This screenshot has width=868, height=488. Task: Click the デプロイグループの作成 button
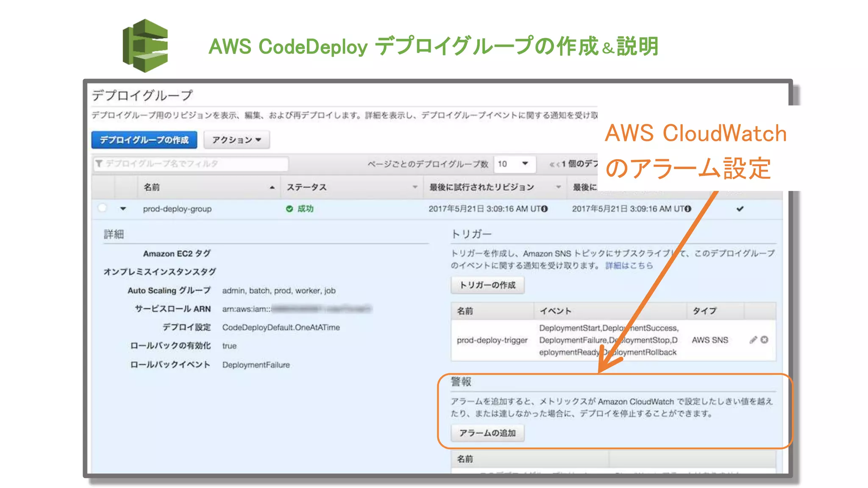click(144, 140)
